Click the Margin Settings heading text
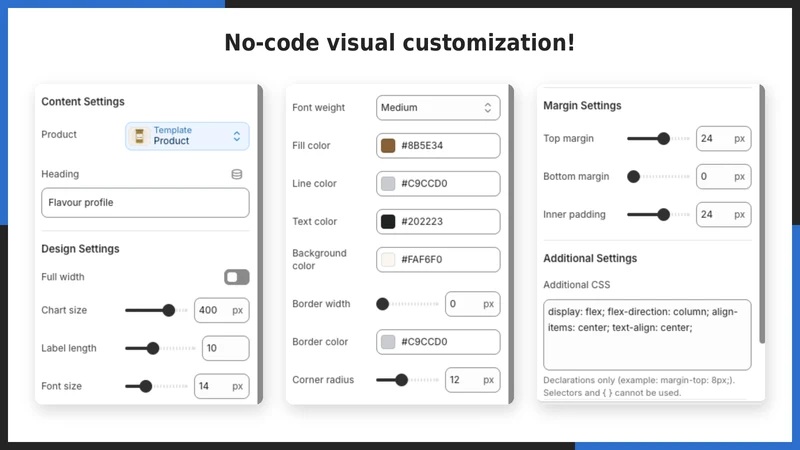 [x=582, y=106]
